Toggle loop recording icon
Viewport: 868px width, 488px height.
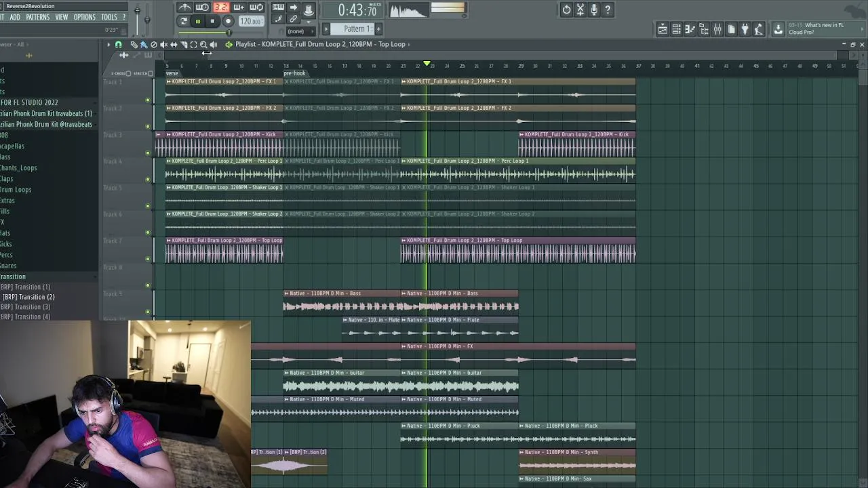256,7
